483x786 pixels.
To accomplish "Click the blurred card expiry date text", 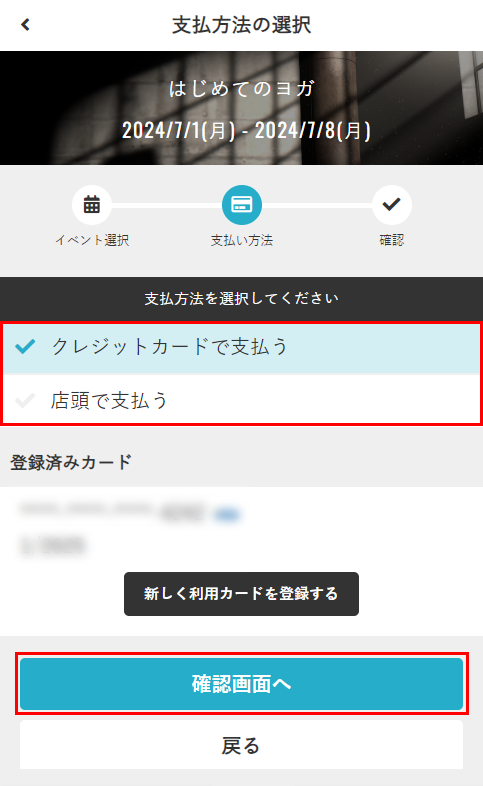I will tap(54, 544).
